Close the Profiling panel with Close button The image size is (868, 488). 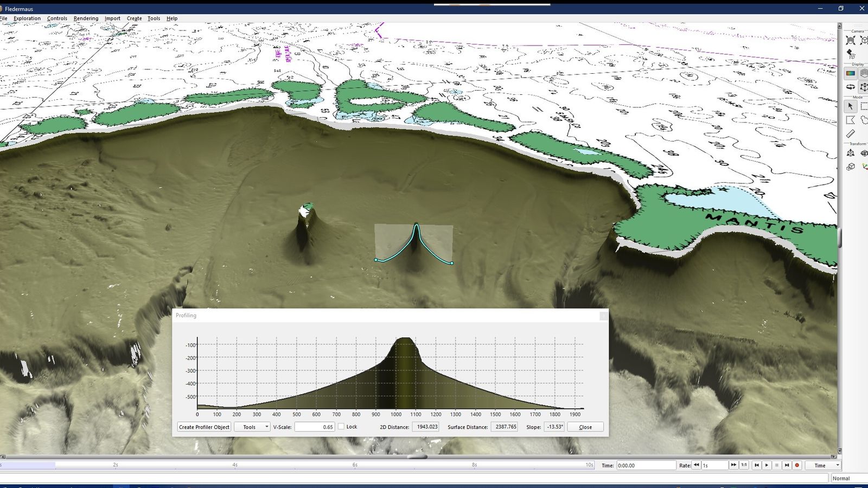click(585, 427)
